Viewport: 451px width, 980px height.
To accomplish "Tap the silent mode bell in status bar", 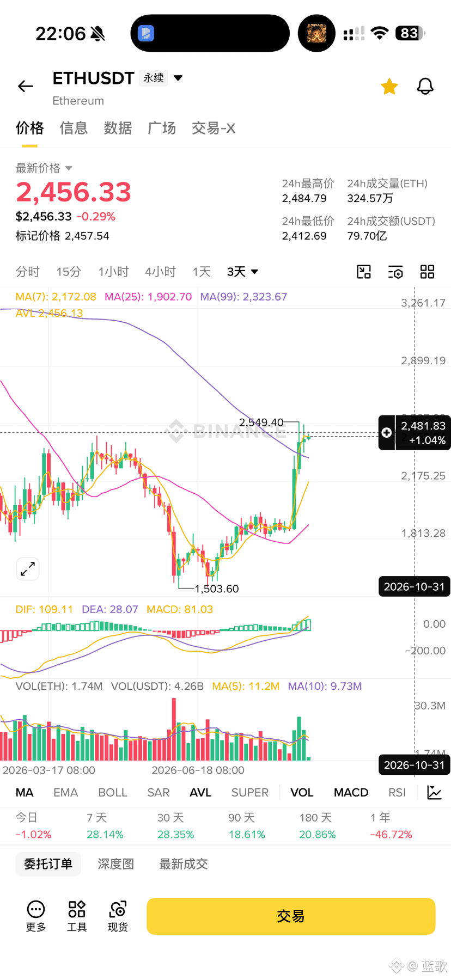I will (98, 34).
